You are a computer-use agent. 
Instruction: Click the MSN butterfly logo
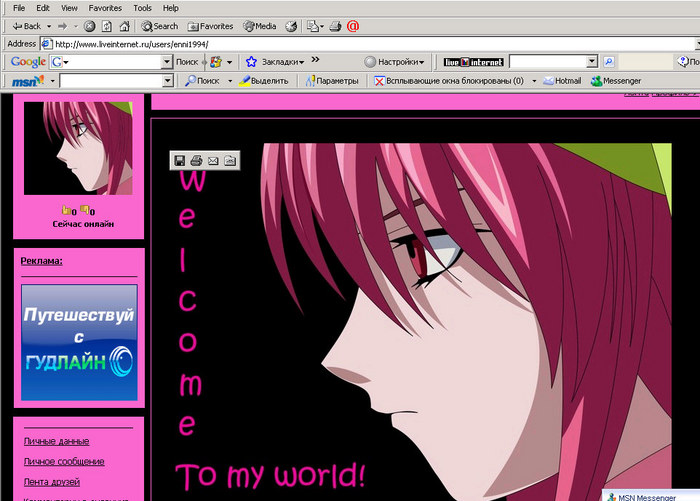(28, 81)
